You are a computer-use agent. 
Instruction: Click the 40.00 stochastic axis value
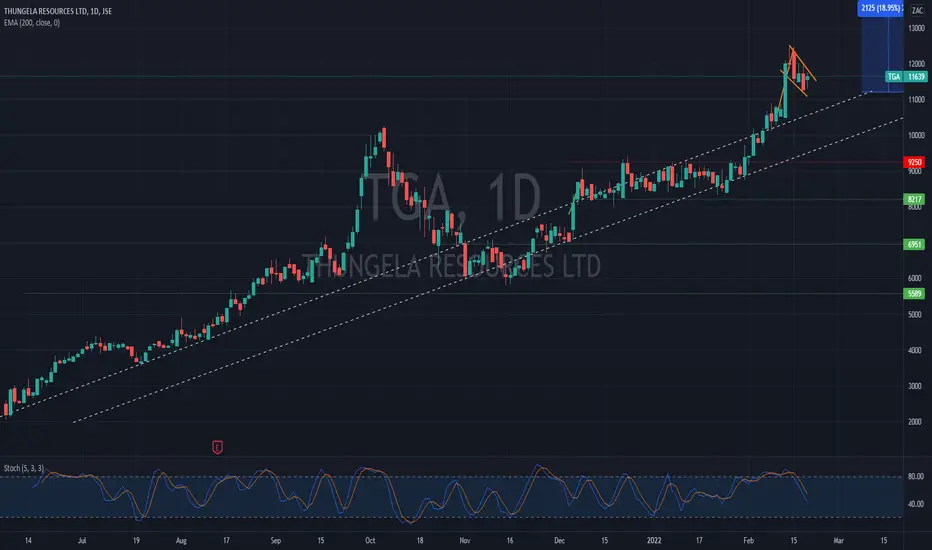(915, 504)
